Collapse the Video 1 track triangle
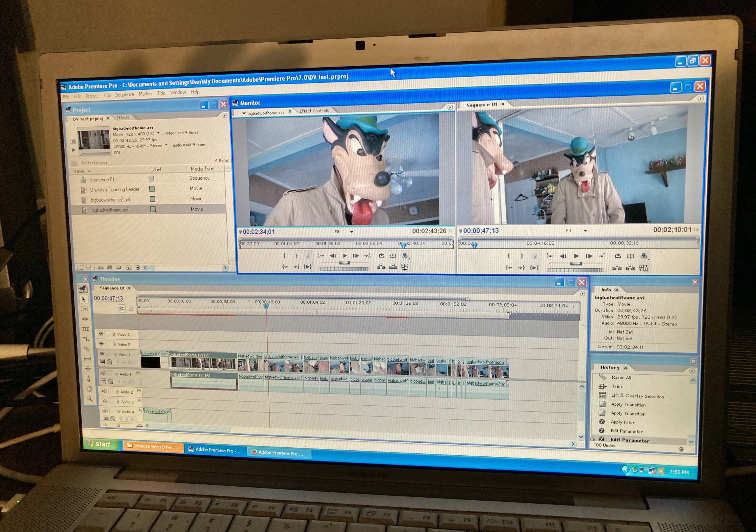The height and width of the screenshot is (532, 756). [115, 354]
